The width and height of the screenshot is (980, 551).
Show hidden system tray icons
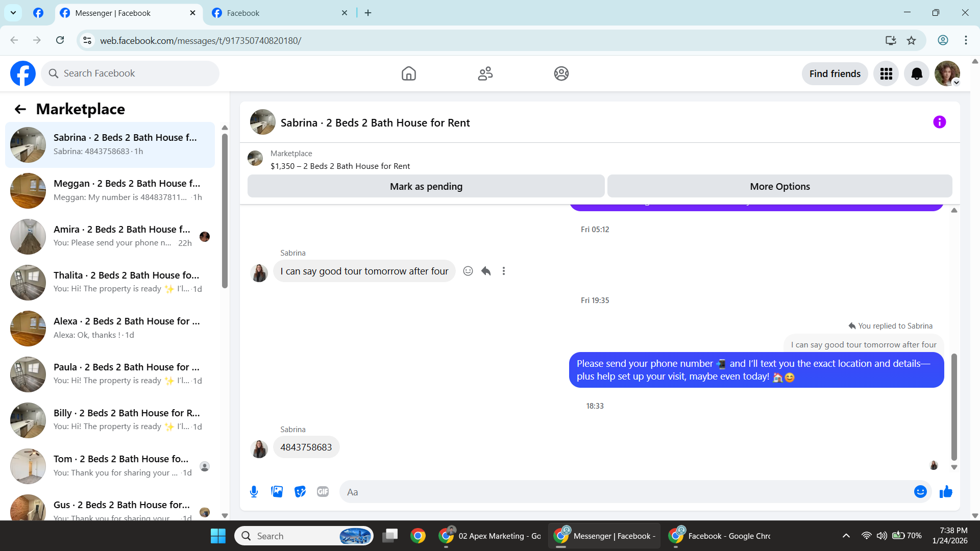846,536
